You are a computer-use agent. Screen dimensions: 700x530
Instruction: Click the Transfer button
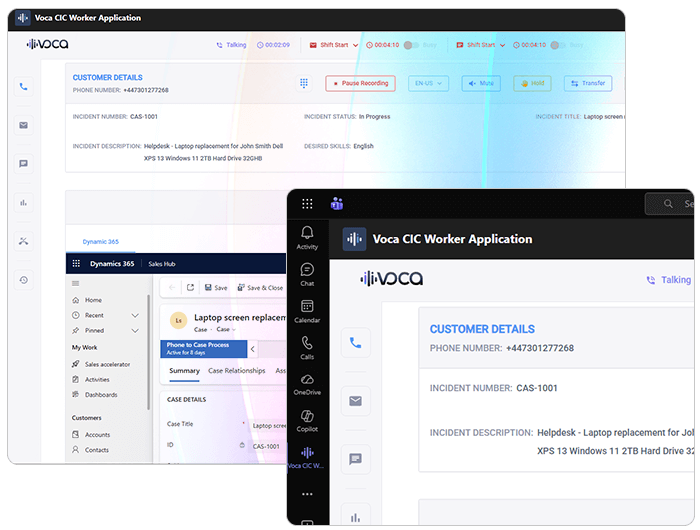pos(588,84)
